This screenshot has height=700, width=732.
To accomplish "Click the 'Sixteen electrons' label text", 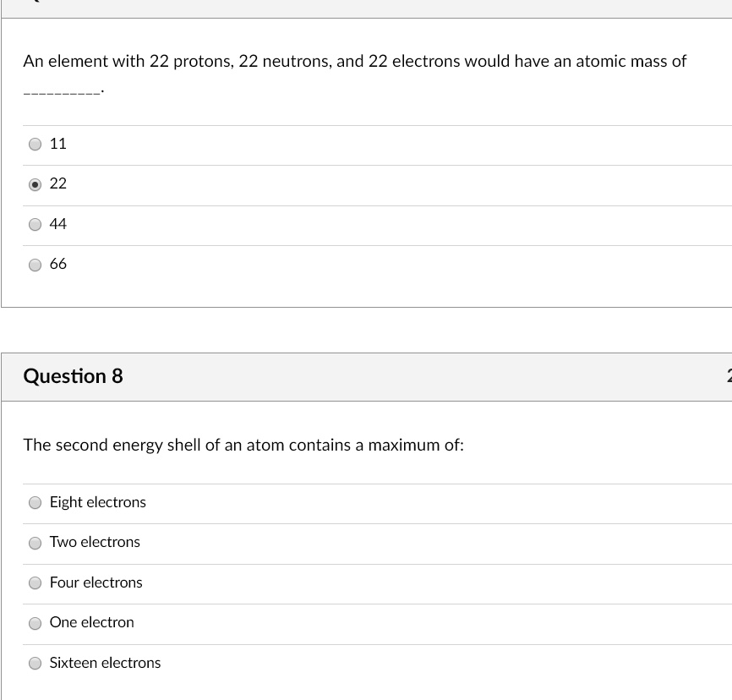I will [x=105, y=663].
